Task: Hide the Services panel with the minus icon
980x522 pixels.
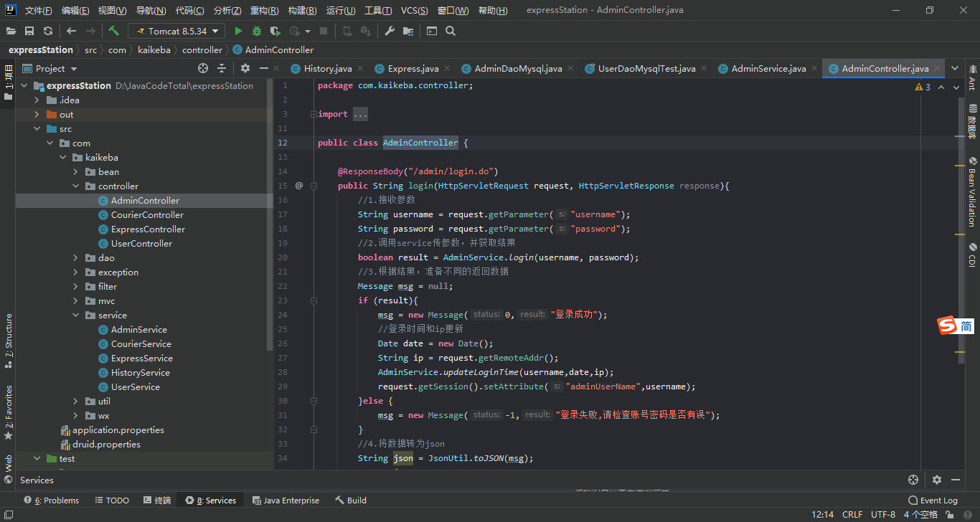Action: [956, 480]
